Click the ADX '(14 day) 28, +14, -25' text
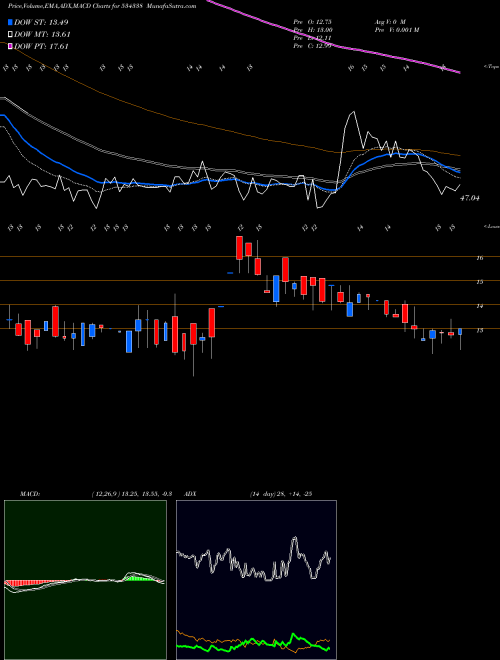 (x=281, y=494)
